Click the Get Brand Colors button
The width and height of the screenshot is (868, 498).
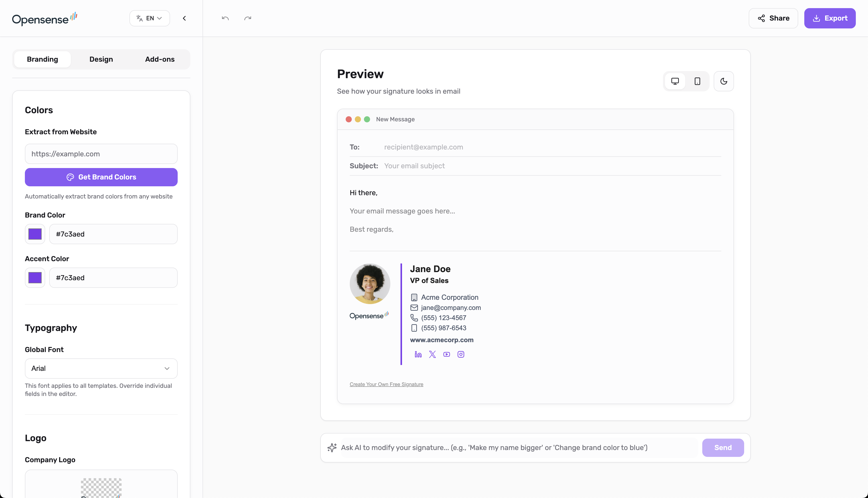tap(101, 177)
